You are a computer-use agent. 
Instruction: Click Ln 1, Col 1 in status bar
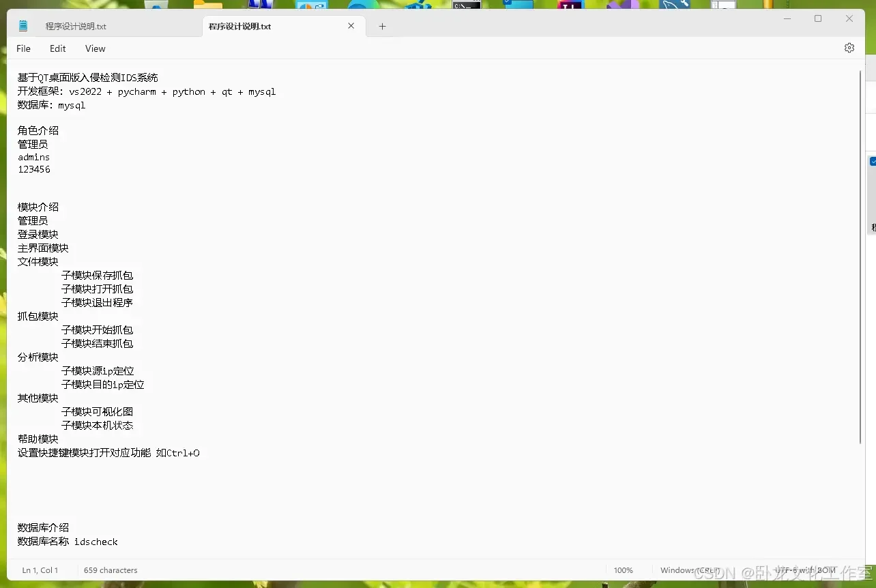(x=40, y=570)
